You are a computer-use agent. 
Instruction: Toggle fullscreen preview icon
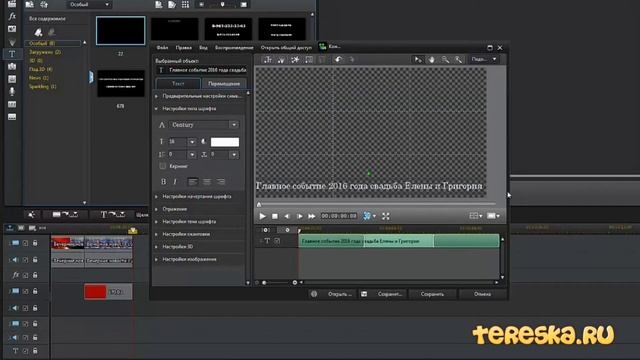[x=386, y=216]
